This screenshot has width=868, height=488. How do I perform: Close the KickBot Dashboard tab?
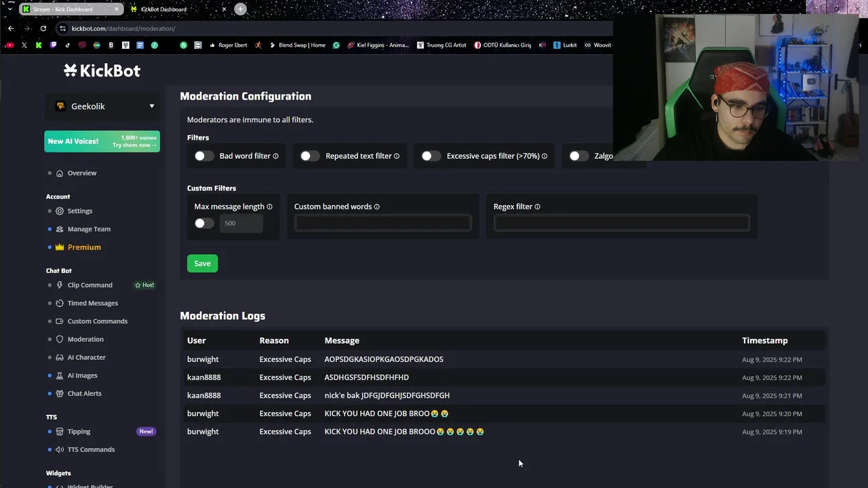[224, 9]
